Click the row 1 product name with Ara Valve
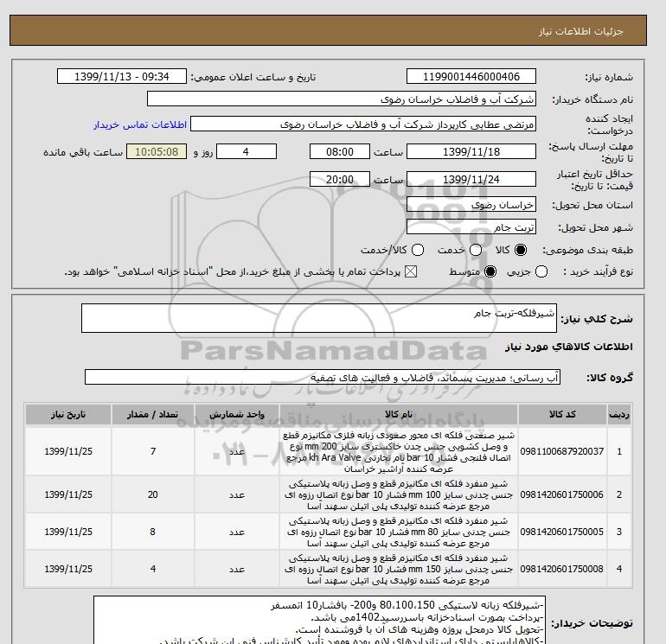666x644 pixels. [399, 452]
